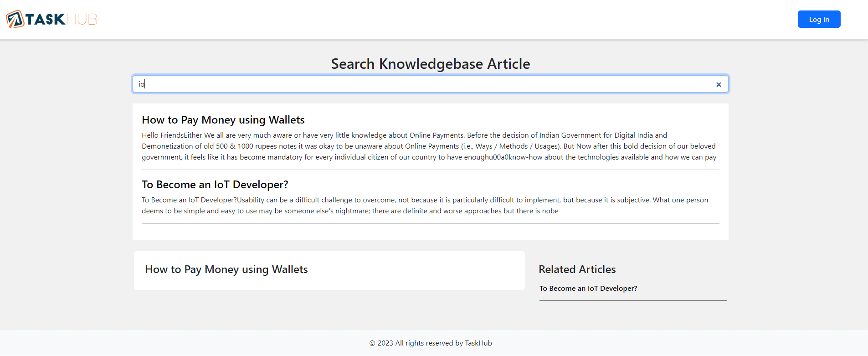Click the divider line under the related article link
The width and height of the screenshot is (868, 356).
tap(633, 300)
